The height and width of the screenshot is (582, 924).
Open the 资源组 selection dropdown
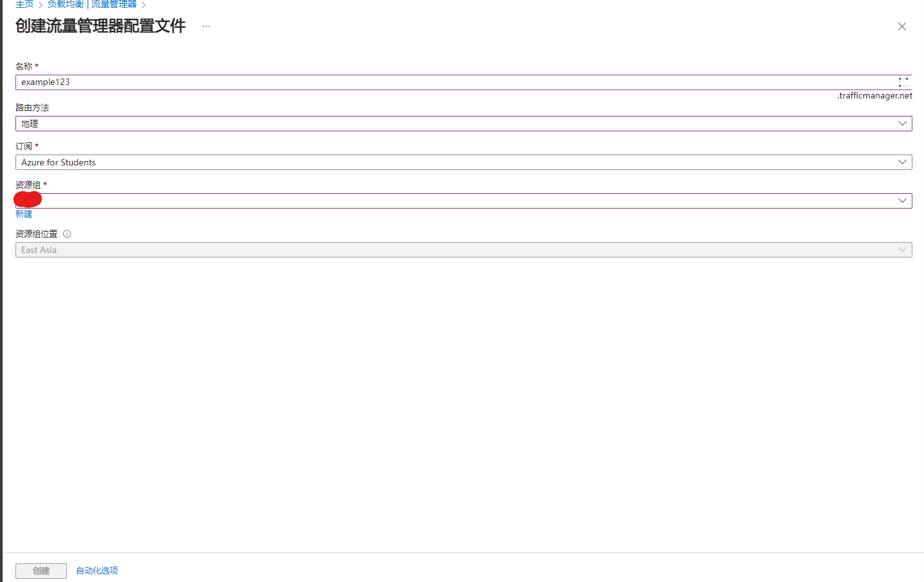point(463,201)
